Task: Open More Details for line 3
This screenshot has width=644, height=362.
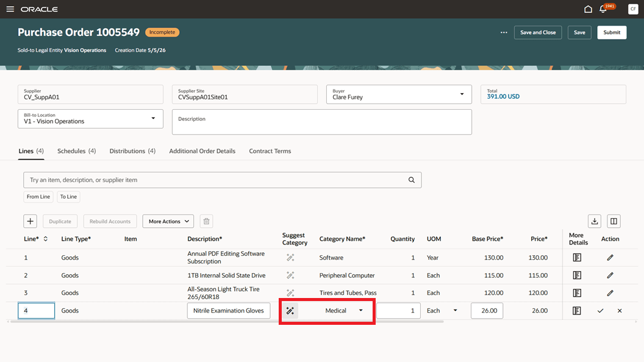Action: click(577, 293)
